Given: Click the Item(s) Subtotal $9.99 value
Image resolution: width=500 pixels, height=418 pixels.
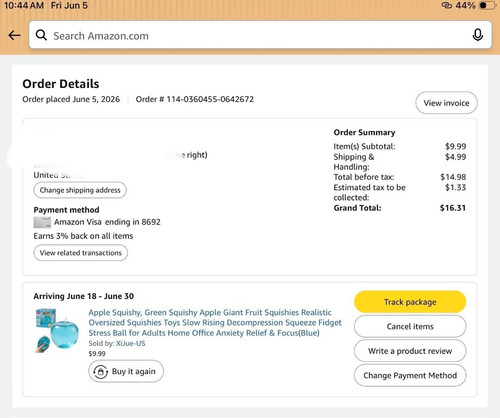Looking at the screenshot, I should (x=456, y=146).
